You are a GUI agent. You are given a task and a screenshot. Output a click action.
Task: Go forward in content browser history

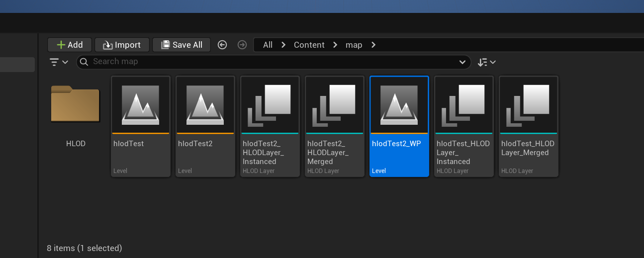pyautogui.click(x=242, y=45)
